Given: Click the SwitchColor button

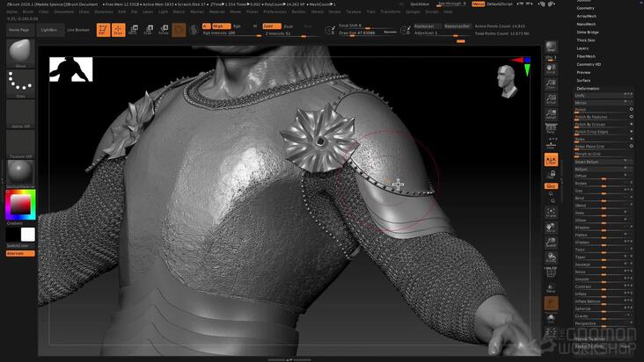Looking at the screenshot, I should (20, 246).
